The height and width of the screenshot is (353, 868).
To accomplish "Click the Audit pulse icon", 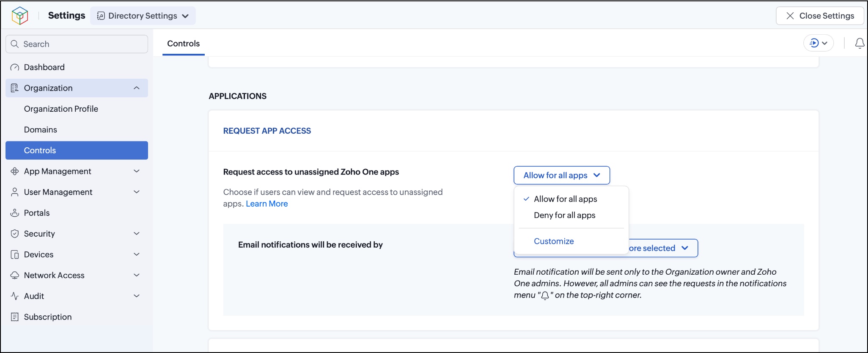I will tap(15, 296).
